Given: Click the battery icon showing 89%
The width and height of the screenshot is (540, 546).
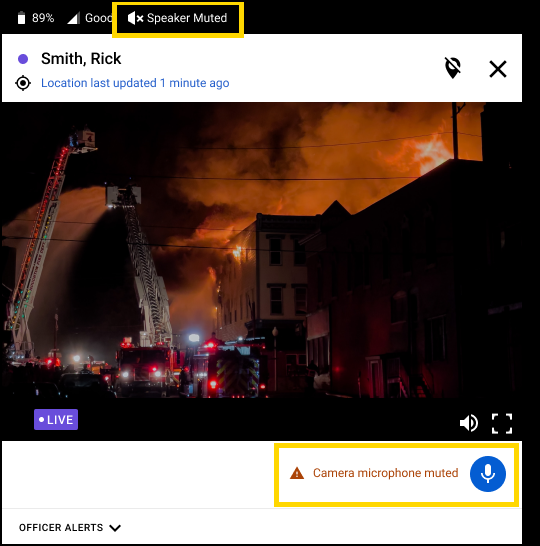Looking at the screenshot, I should point(21,18).
